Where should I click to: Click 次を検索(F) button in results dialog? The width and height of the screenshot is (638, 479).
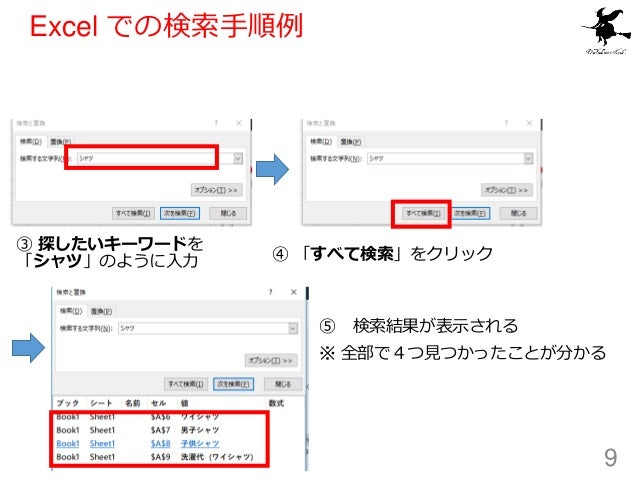click(x=234, y=384)
